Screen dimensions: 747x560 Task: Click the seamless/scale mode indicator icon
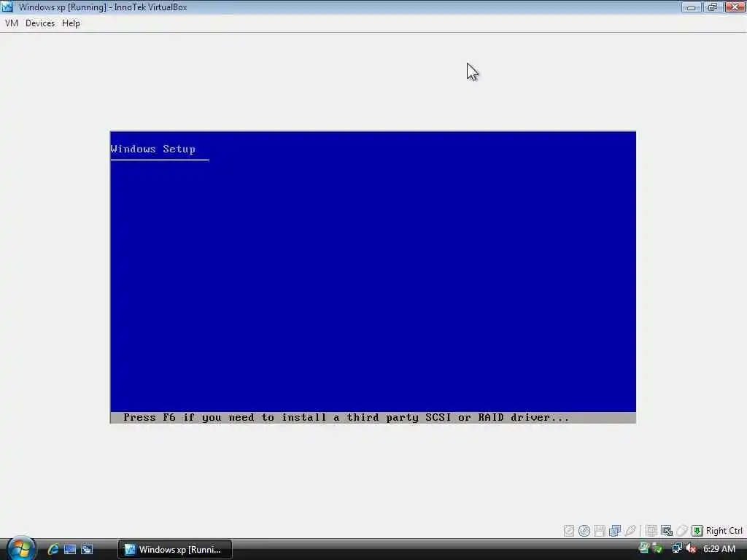point(667,531)
